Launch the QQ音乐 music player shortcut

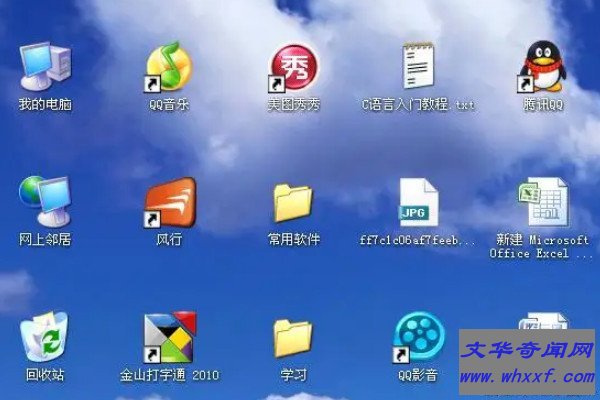(x=168, y=65)
